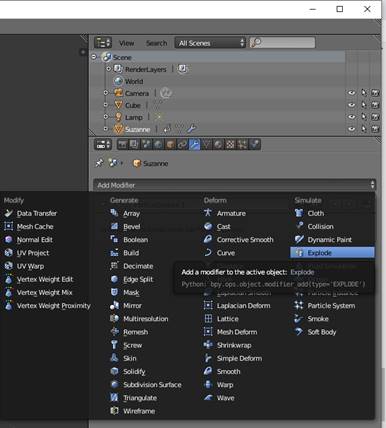Open the All Scenes display dropdown
This screenshot has height=428, width=386.
tap(210, 43)
